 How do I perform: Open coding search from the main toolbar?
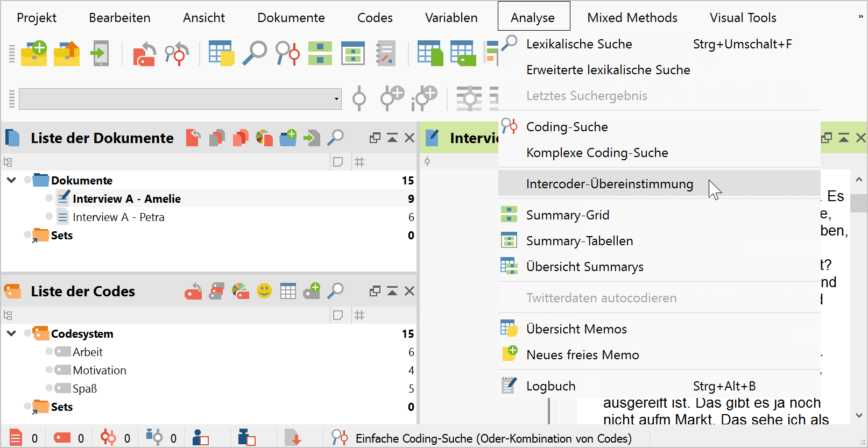click(x=287, y=54)
